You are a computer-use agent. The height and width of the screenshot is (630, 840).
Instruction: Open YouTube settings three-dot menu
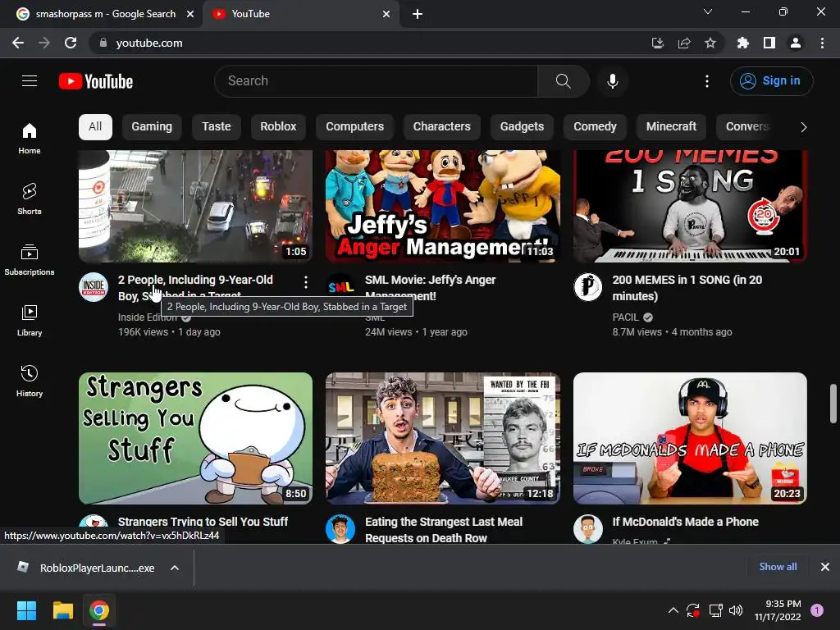coord(707,81)
